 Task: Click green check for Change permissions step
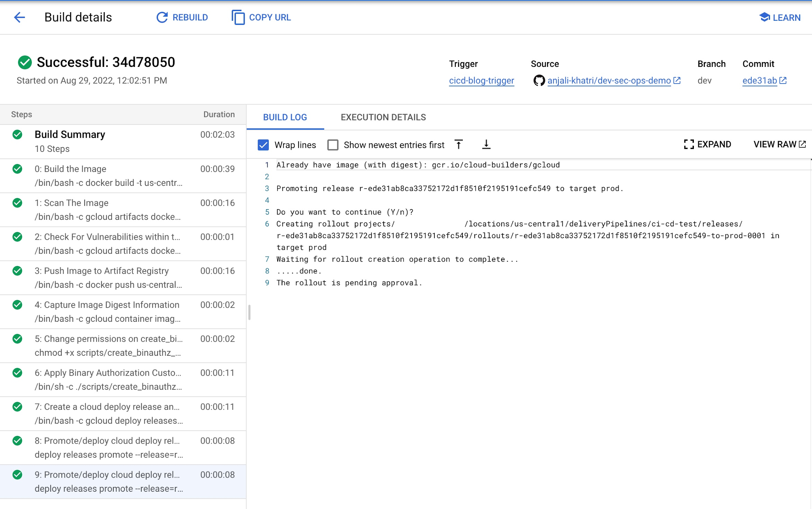pos(17,339)
